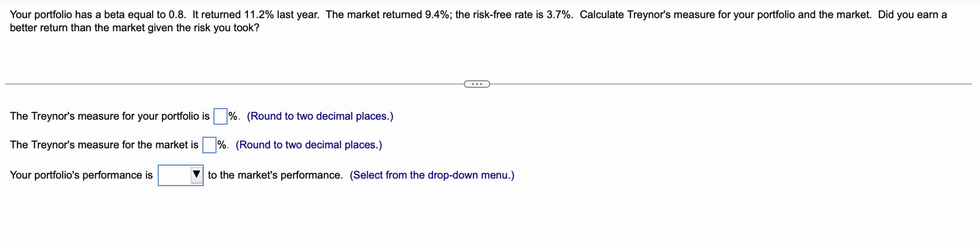Click the blue rounding instruction for the market
This screenshot has height=243, width=980.
pos(309,145)
